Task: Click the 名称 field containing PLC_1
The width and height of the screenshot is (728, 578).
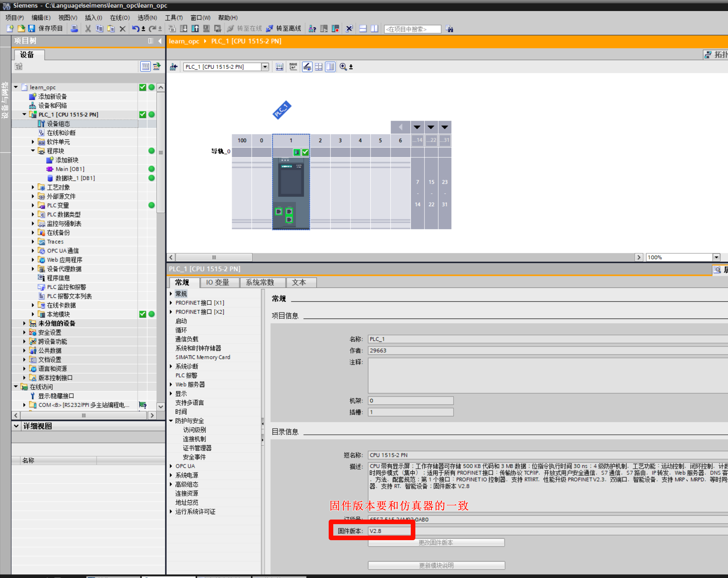Action: tap(548, 339)
